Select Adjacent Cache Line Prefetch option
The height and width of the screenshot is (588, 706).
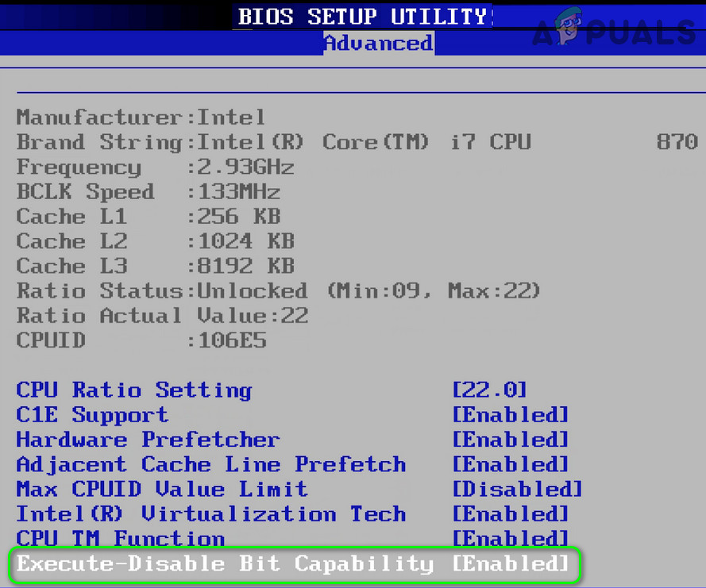(211, 464)
